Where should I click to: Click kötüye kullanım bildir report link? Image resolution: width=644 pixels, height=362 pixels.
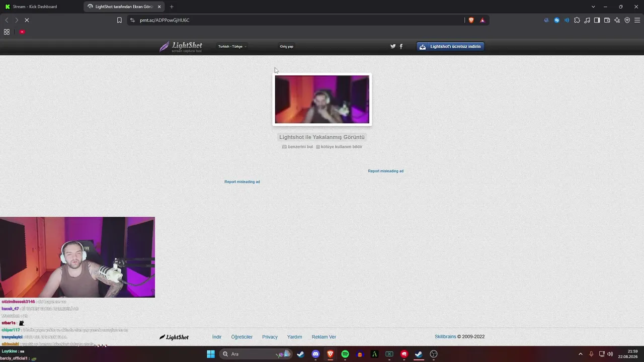click(x=339, y=147)
